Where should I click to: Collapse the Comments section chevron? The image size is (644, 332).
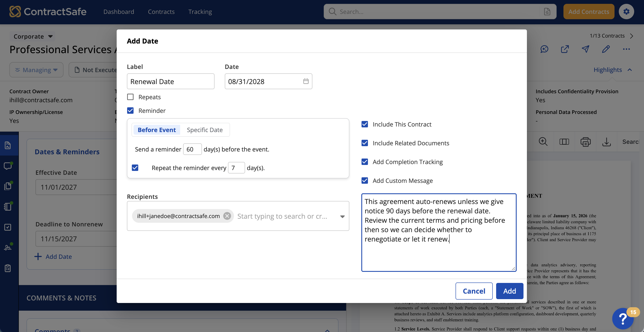pos(327,330)
